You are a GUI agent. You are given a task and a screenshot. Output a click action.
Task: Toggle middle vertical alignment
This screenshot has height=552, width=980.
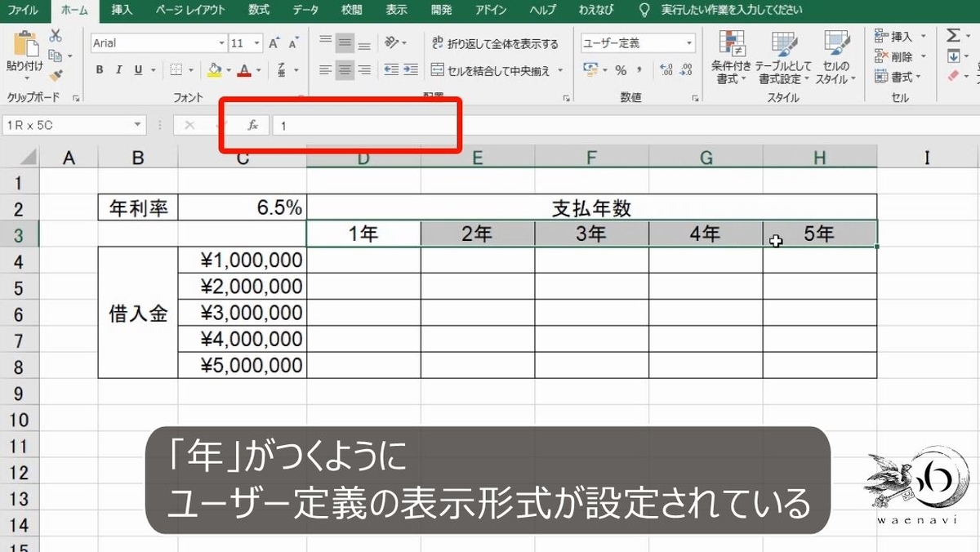[x=345, y=43]
